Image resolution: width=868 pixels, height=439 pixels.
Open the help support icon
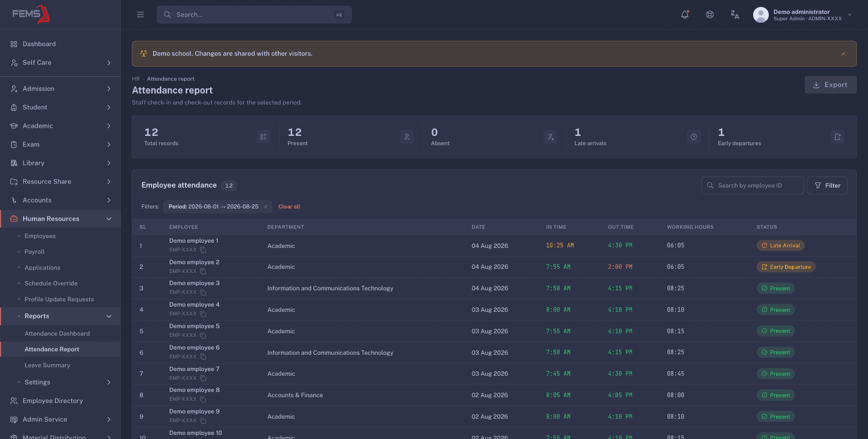[x=710, y=15]
